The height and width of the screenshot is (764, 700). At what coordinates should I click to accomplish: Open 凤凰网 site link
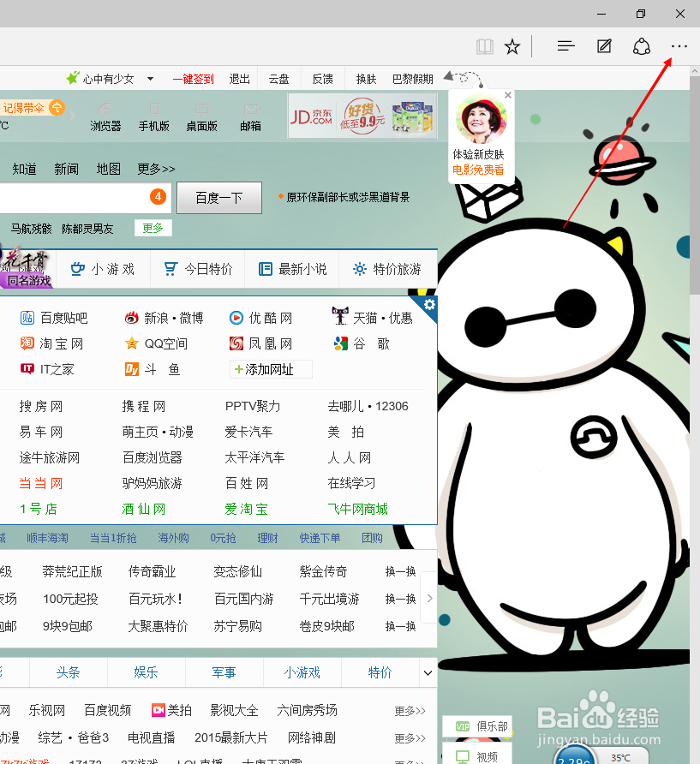[260, 343]
